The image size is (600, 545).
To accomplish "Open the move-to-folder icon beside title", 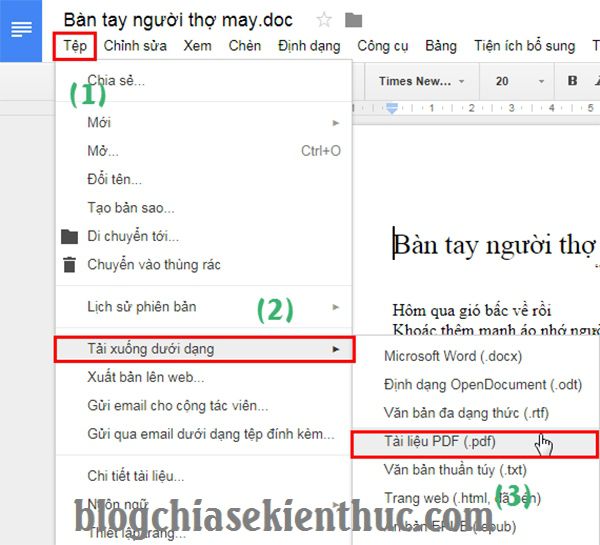I will click(x=353, y=20).
